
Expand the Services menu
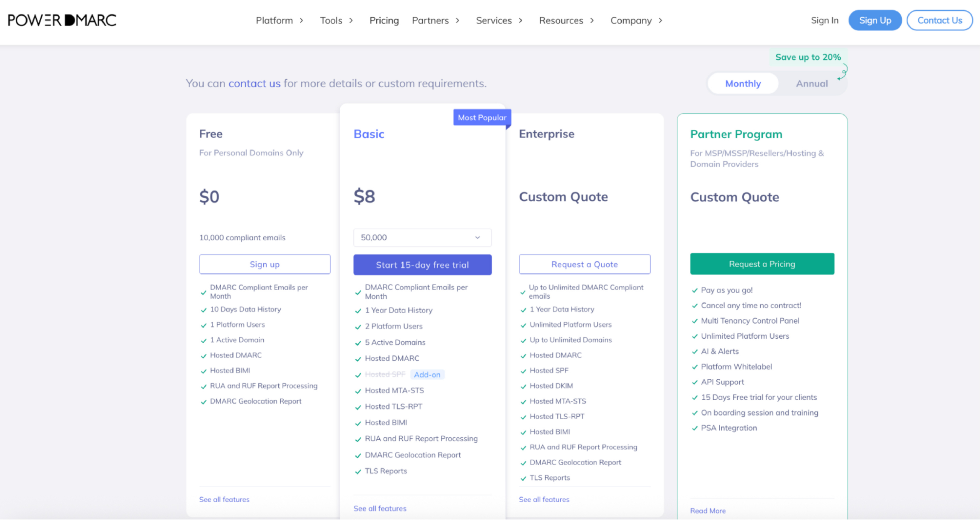[493, 20]
